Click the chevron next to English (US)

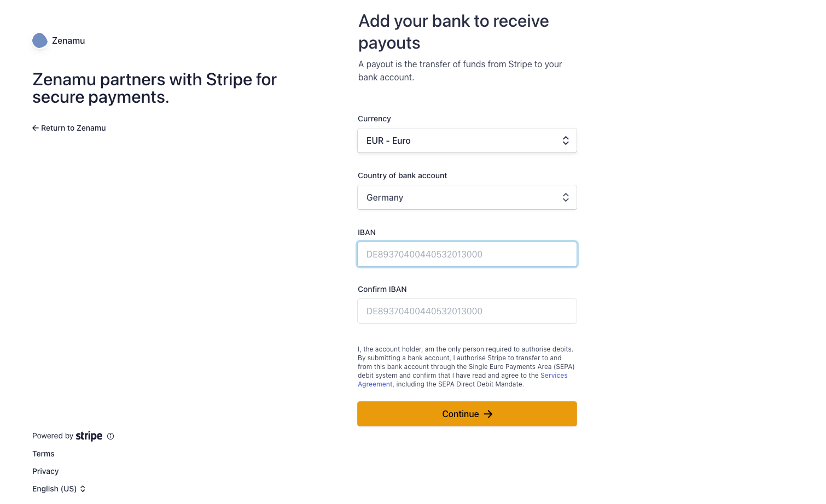pyautogui.click(x=83, y=489)
